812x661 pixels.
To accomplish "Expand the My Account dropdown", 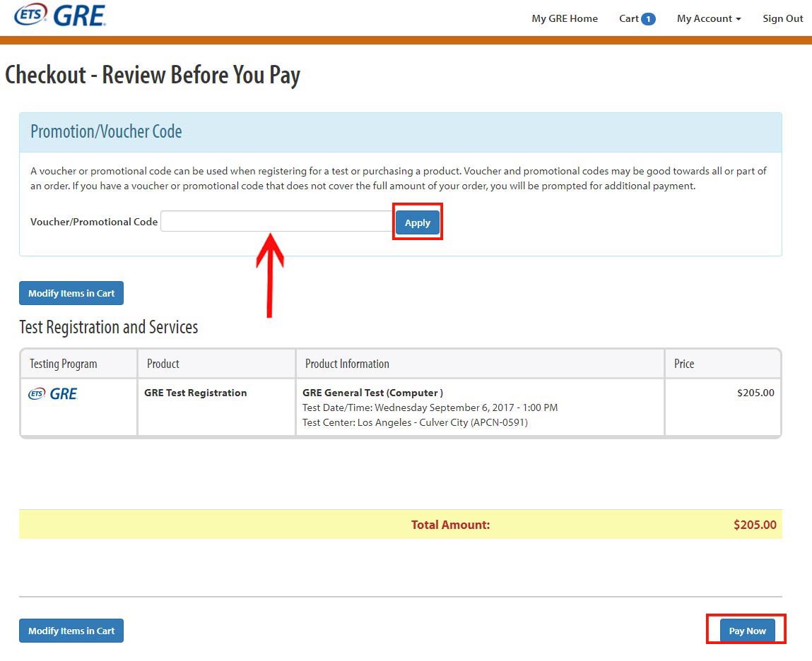I will (x=708, y=19).
